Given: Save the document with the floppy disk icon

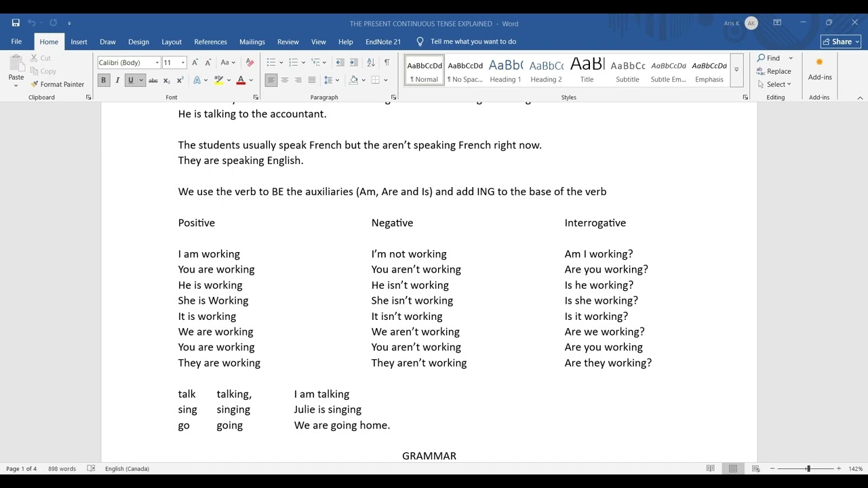Looking at the screenshot, I should [x=16, y=23].
